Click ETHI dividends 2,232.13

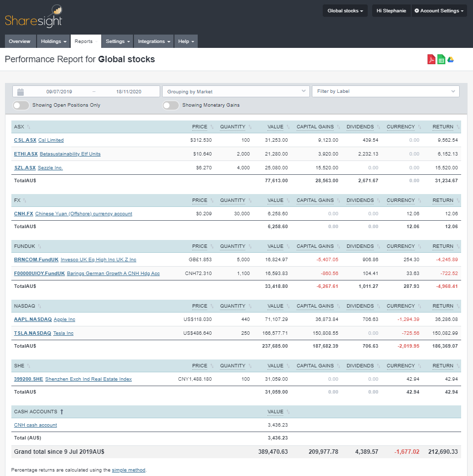pos(368,154)
